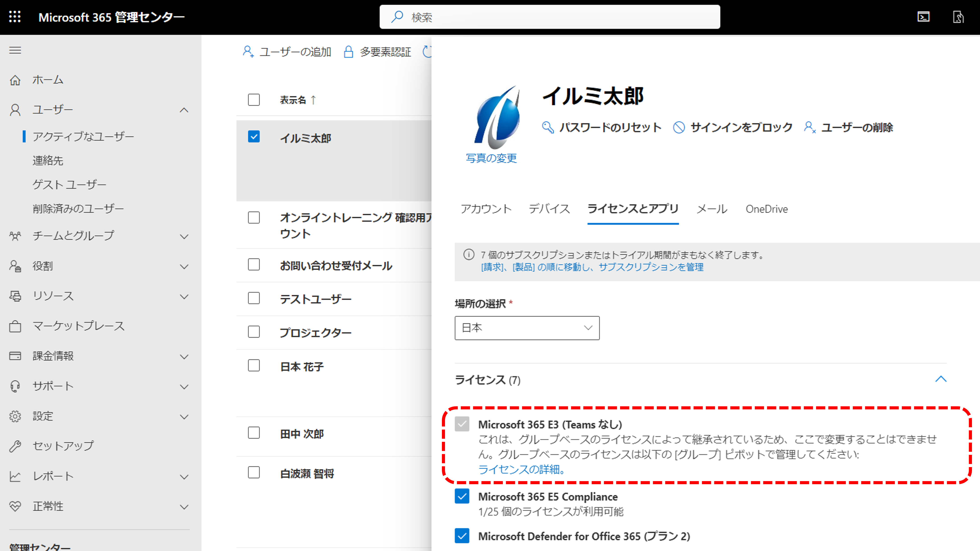
Task: Toggle the select-all checkbox in header
Action: pyautogui.click(x=254, y=100)
